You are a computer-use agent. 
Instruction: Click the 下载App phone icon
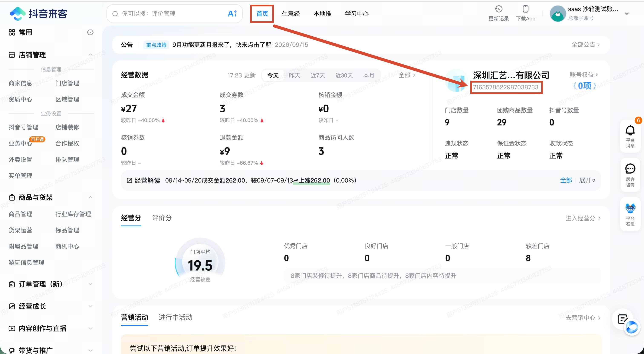pyautogui.click(x=526, y=9)
